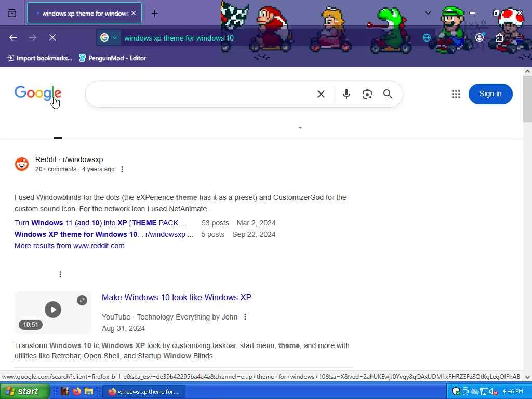The image size is (532, 399).
Task: Click inside the Google search box
Action: tap(200, 94)
